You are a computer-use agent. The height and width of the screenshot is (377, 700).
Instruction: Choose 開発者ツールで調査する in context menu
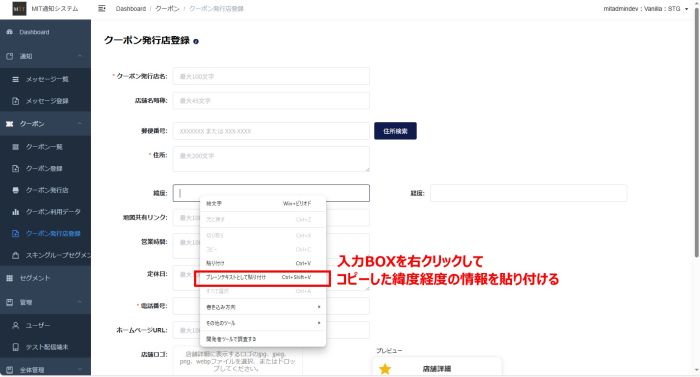(262, 339)
